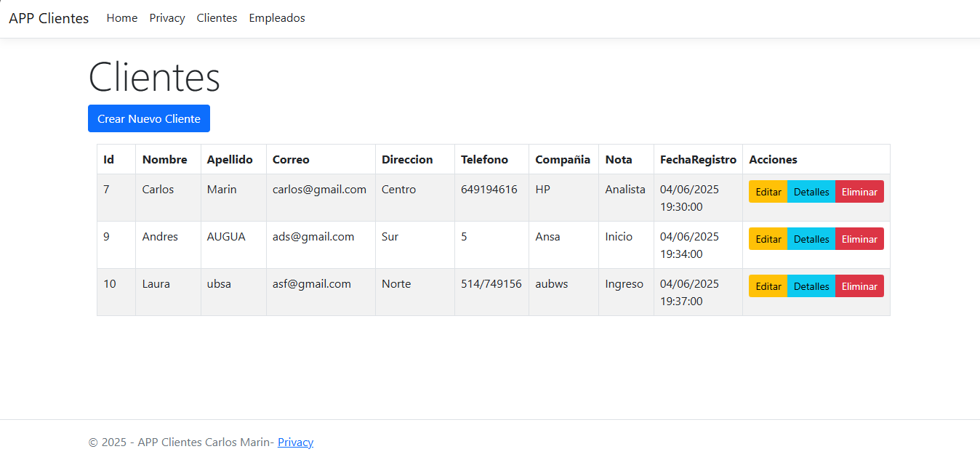Viewport: 980px width, 457px height.
Task: Open Detalles for client Andres
Action: tap(811, 238)
